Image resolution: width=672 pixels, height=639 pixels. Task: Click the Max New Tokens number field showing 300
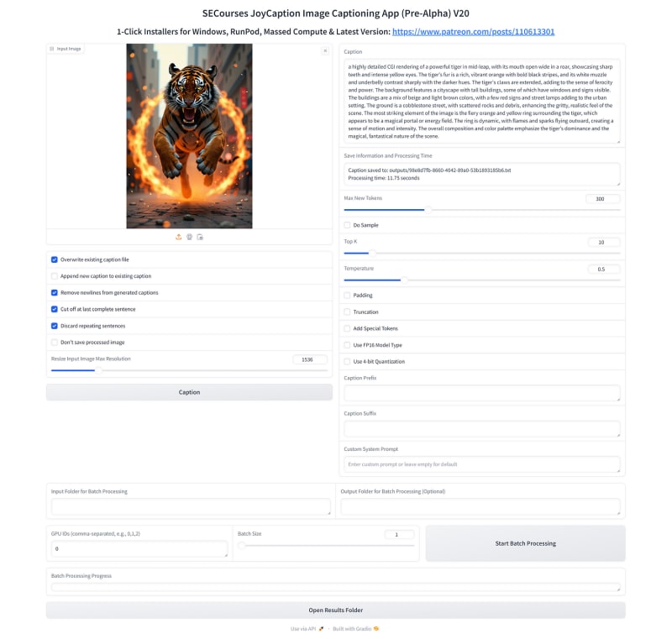point(602,199)
